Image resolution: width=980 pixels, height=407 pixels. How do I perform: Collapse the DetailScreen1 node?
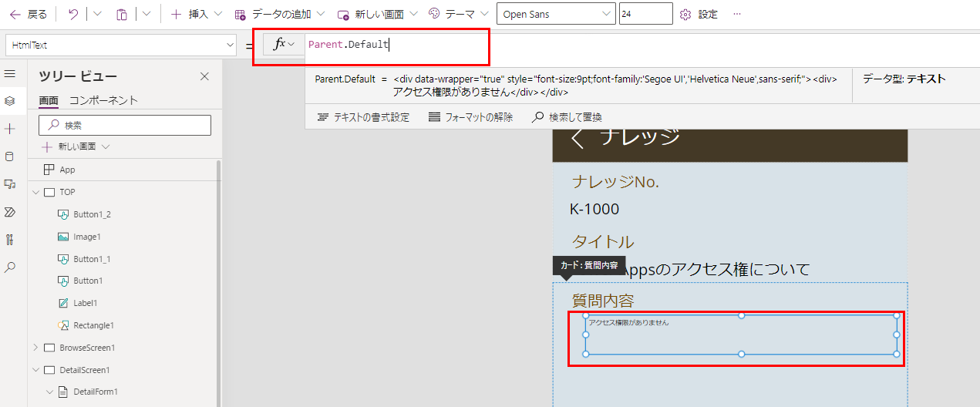35,370
